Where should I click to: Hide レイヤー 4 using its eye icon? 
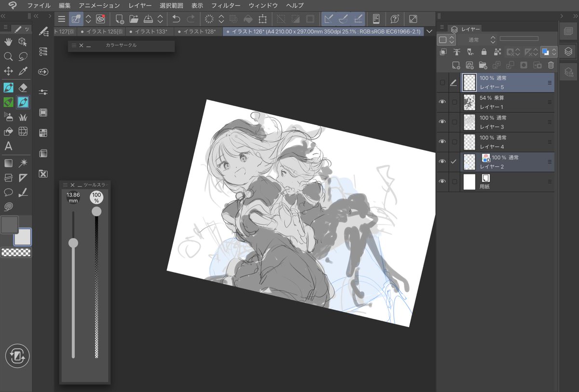[x=442, y=142]
